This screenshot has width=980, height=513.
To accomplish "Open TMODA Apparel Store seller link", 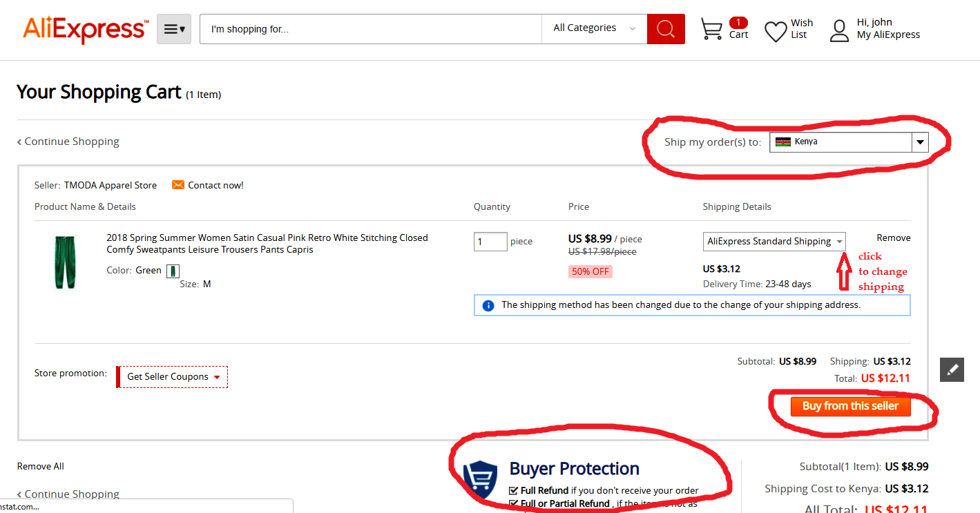I will coord(111,185).
